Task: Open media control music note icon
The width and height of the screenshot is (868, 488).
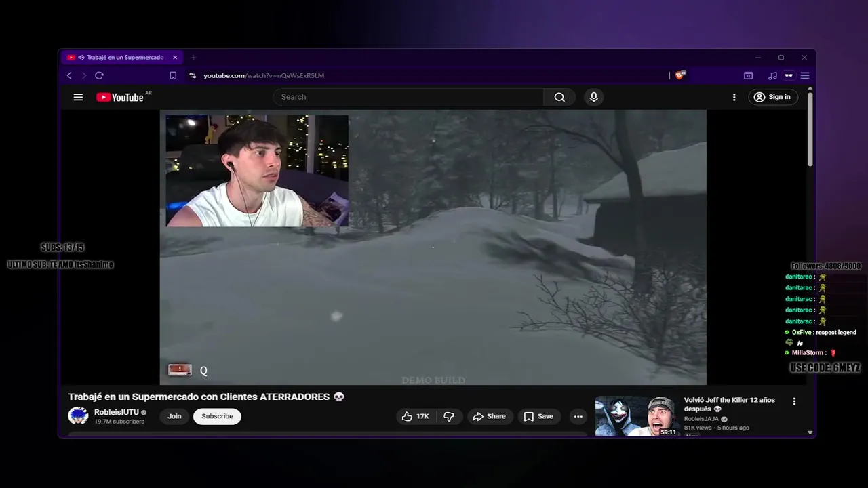Action: click(x=772, y=75)
